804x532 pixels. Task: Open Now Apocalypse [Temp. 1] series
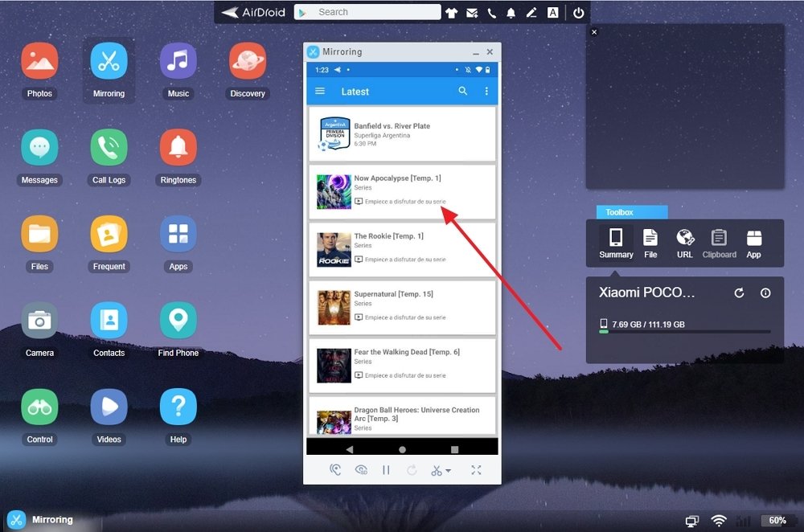point(402,192)
